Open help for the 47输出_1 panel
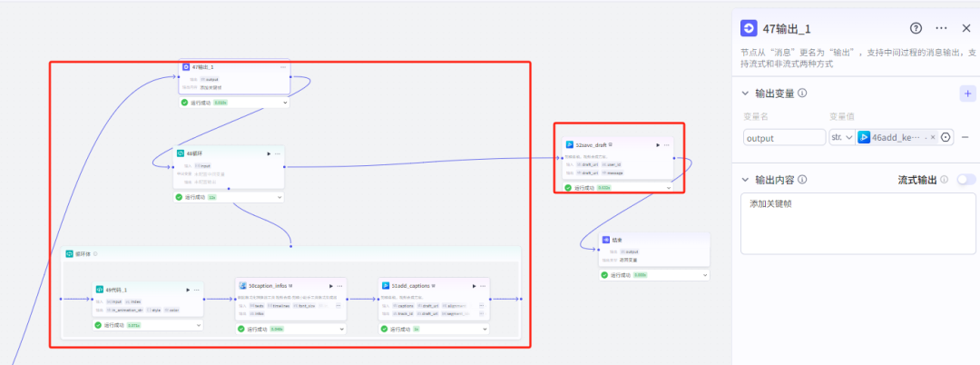This screenshot has height=365, width=980. click(x=916, y=28)
